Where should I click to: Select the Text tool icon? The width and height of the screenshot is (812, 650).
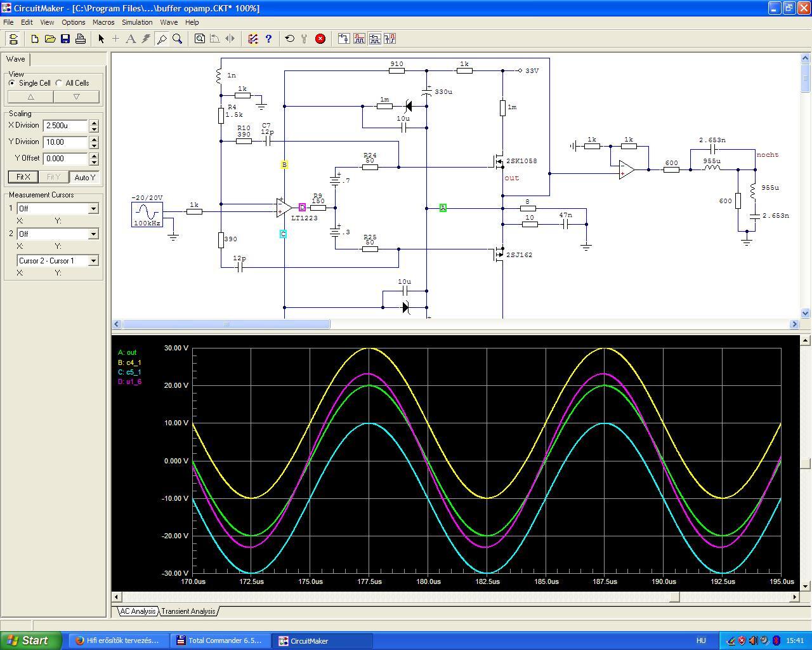pos(131,39)
